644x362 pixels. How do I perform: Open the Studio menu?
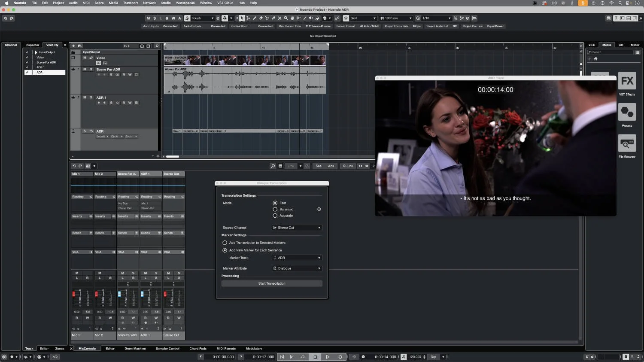(166, 3)
